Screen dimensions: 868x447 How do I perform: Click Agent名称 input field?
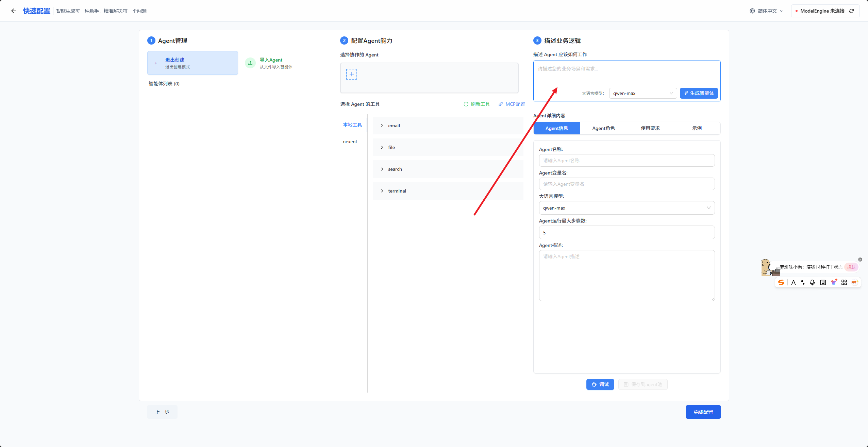click(627, 161)
